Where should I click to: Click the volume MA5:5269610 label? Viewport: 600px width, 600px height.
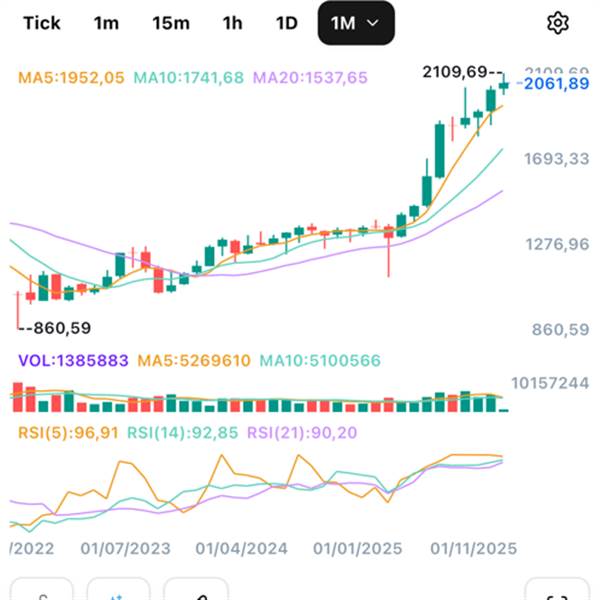tap(194, 360)
